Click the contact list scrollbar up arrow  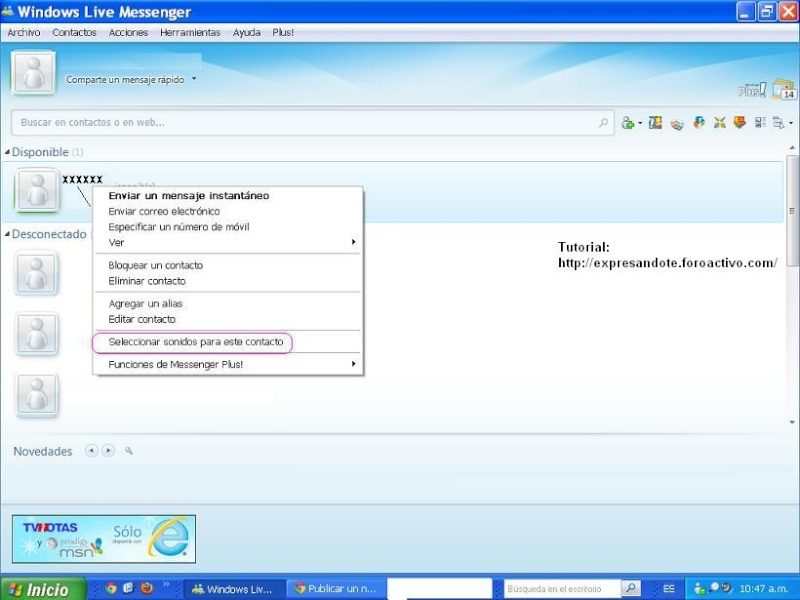click(x=792, y=148)
